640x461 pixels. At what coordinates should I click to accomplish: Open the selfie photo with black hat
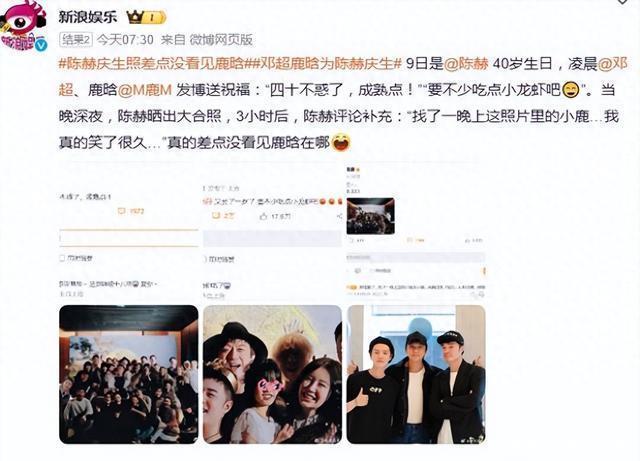click(272, 374)
